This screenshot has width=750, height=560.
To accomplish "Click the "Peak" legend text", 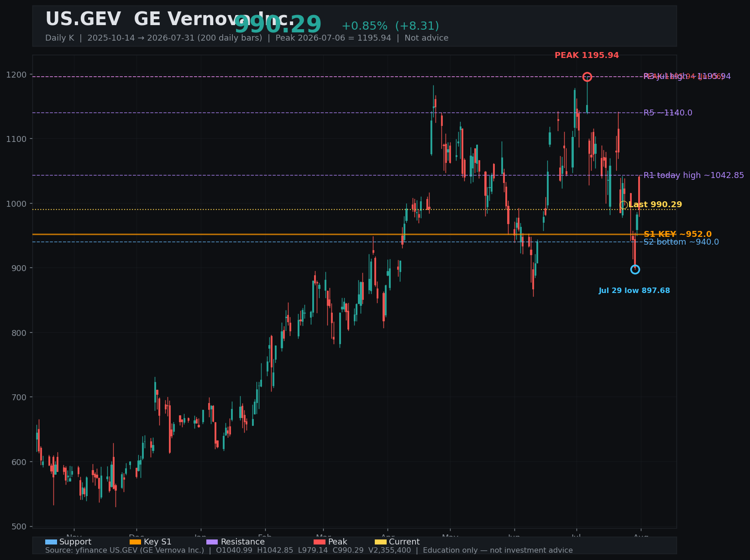I will [x=338, y=542].
